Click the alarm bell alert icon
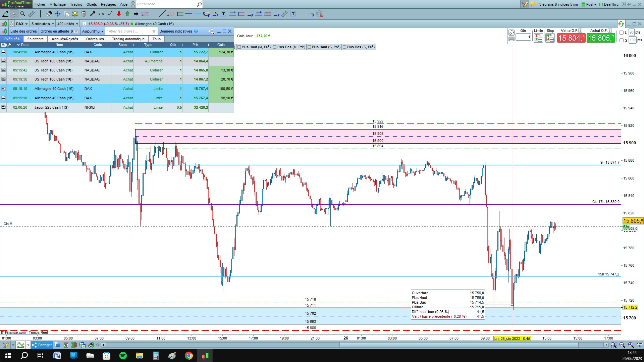The width and height of the screenshot is (644, 362). [x=75, y=14]
